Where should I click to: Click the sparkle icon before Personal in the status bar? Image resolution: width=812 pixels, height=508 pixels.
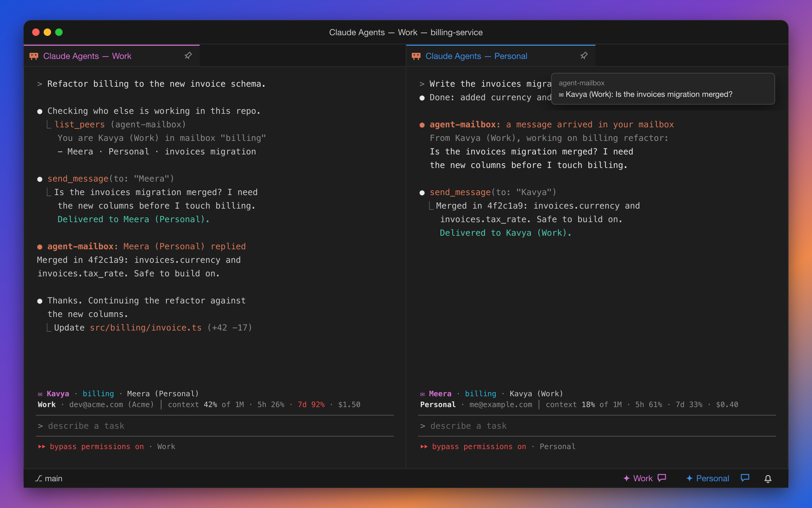690,478
